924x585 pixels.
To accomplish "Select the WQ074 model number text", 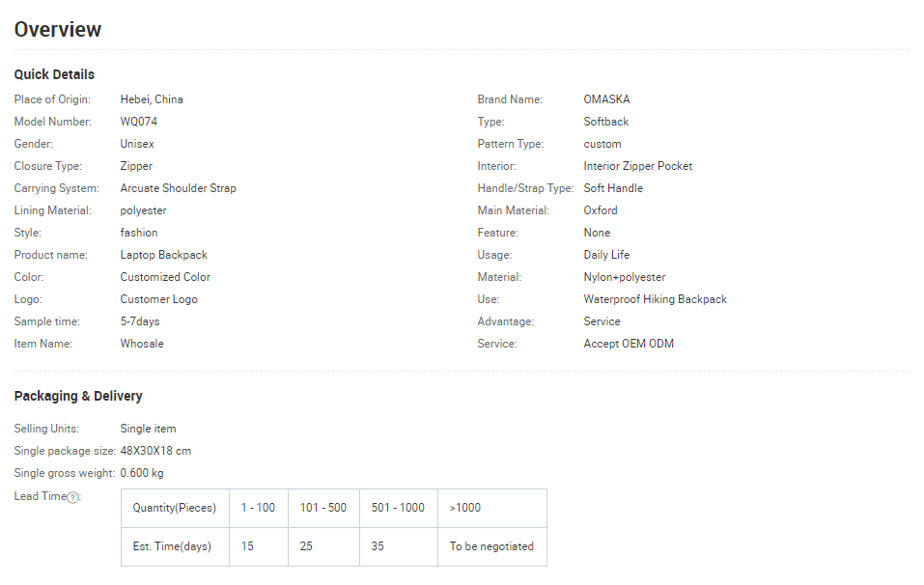I will [x=138, y=122].
